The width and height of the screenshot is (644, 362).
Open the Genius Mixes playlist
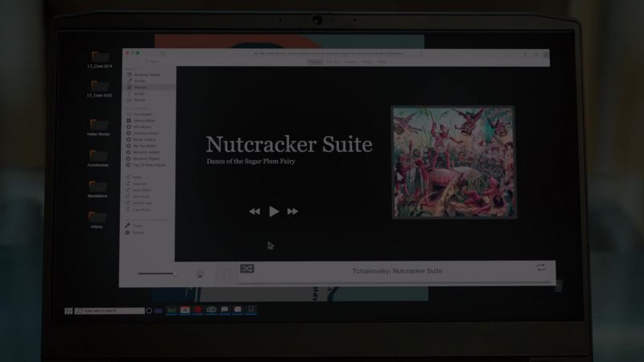coord(141,121)
